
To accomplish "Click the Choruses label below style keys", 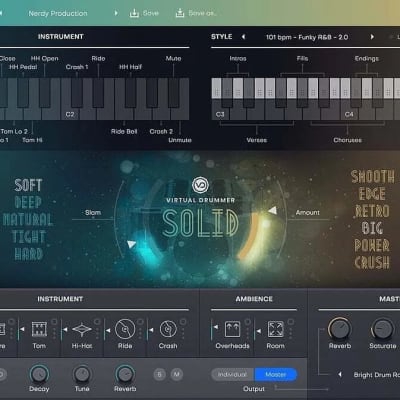I will coord(347,140).
